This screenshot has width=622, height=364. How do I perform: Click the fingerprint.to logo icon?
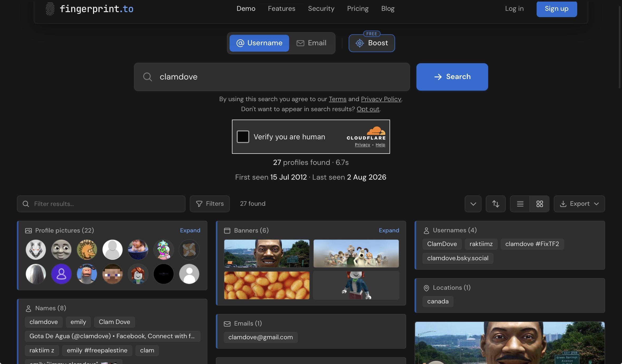pos(50,9)
